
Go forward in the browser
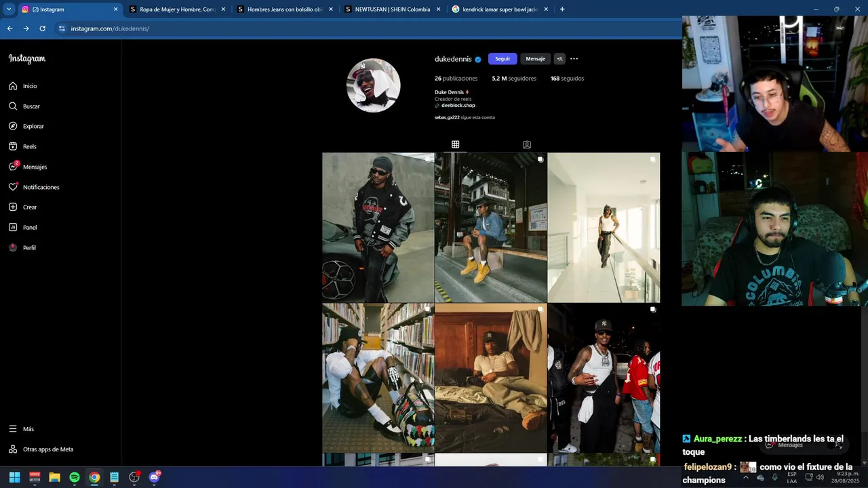[26, 28]
